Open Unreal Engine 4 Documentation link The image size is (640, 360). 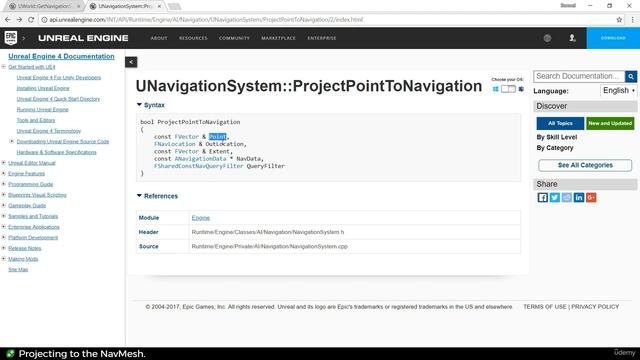click(x=61, y=56)
